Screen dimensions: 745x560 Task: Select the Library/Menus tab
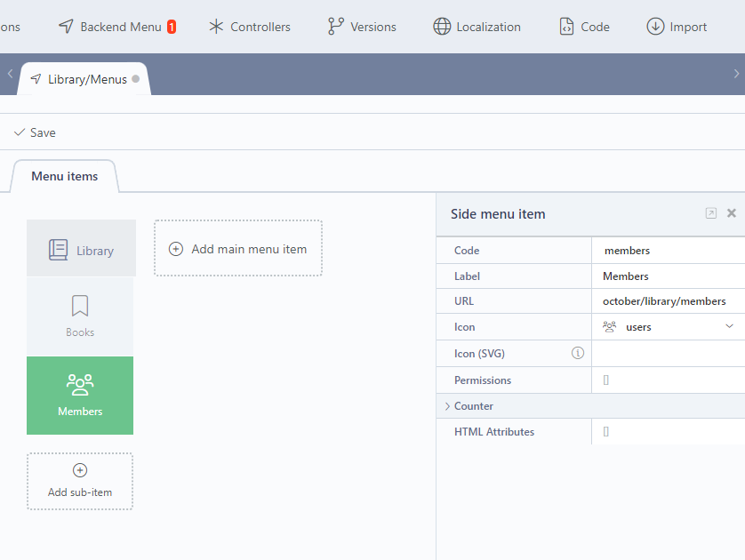pyautogui.click(x=84, y=79)
